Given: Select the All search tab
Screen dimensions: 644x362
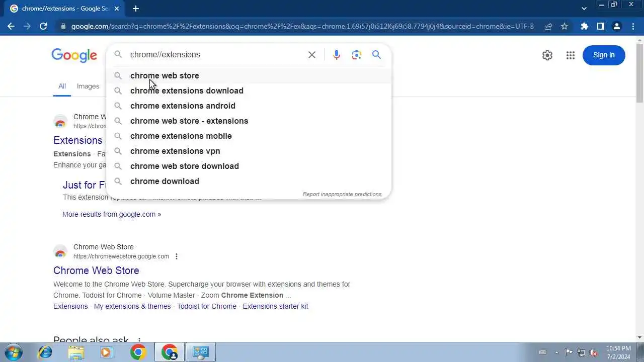Looking at the screenshot, I should 62,86.
